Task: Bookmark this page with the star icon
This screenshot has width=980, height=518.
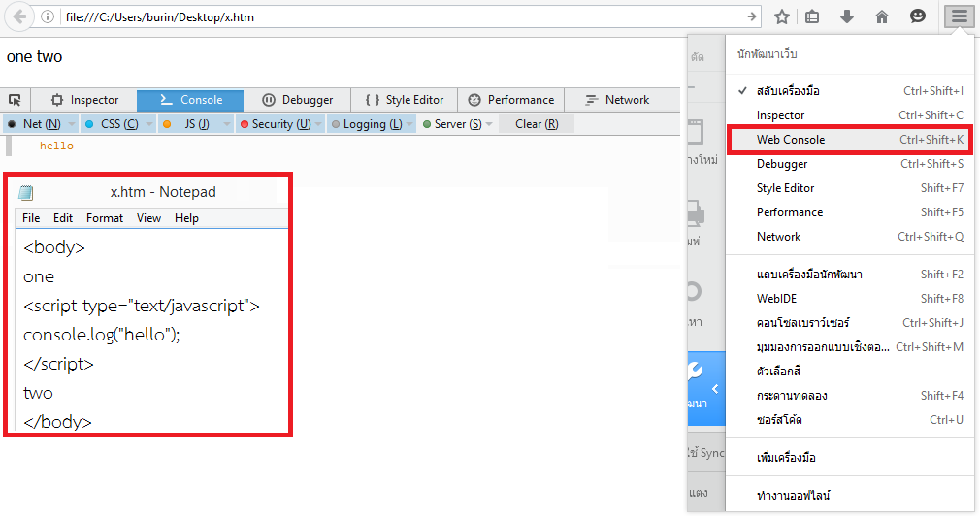Action: click(782, 16)
